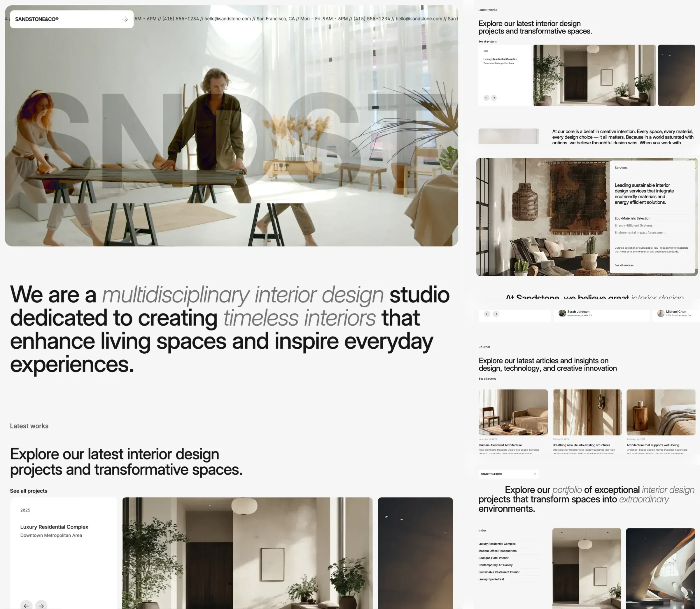
Task: Click next arrow in the testimonials strip
Action: click(x=496, y=314)
